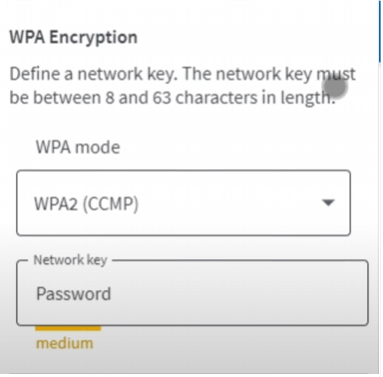Click the yellow password strength bar

click(x=68, y=329)
